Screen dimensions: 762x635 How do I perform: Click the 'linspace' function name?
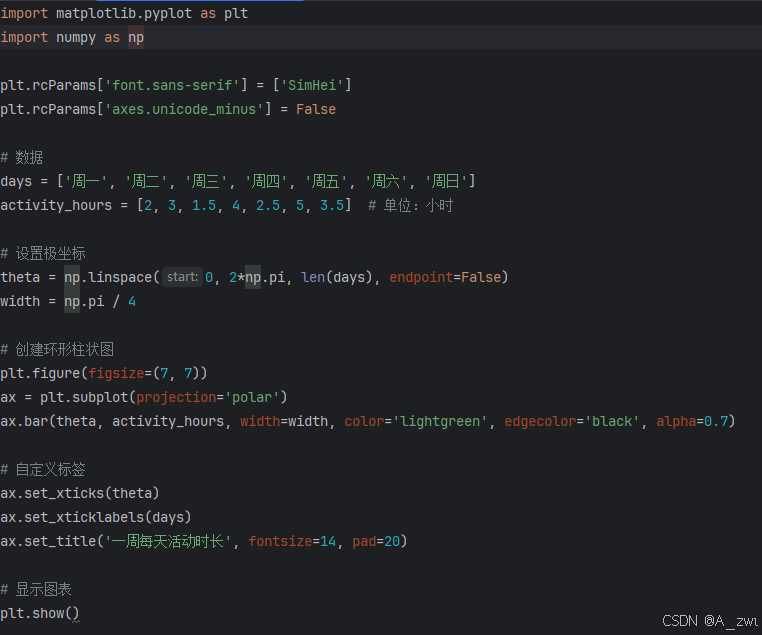pyautogui.click(x=120, y=277)
